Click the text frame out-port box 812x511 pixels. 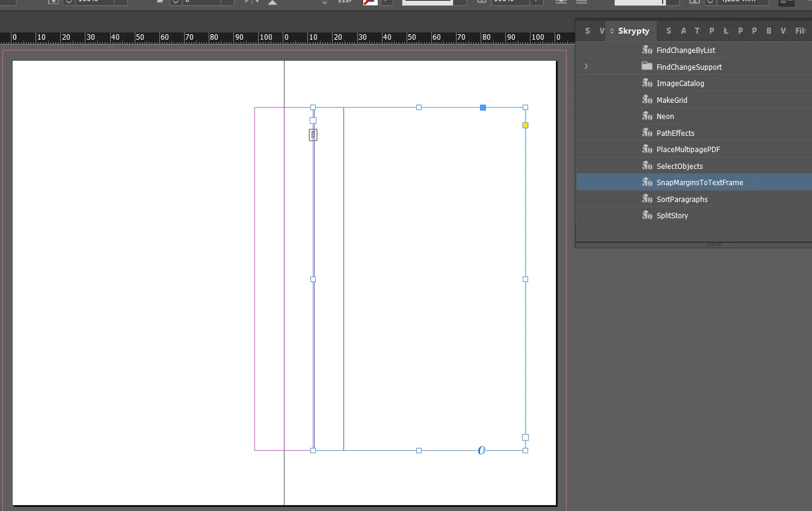525,438
